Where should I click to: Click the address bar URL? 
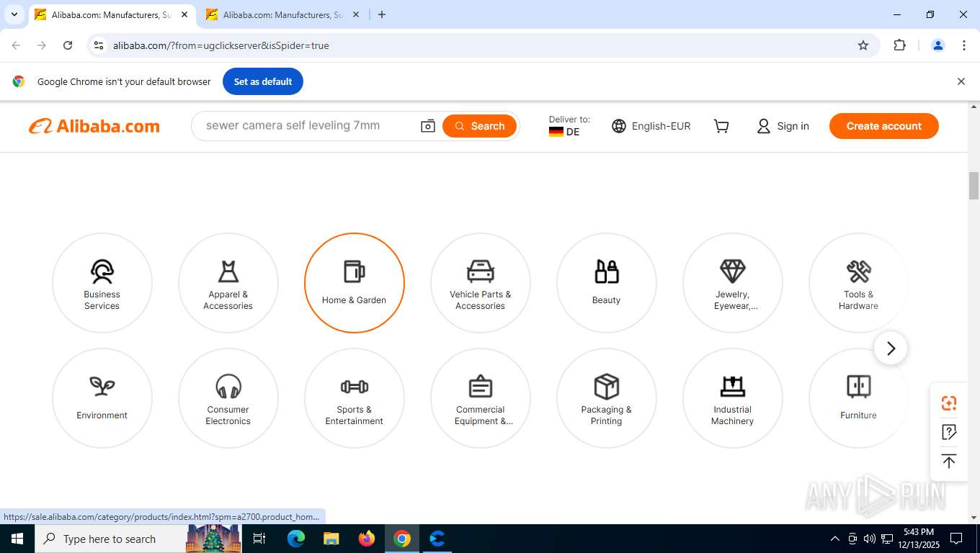pyautogui.click(x=221, y=45)
